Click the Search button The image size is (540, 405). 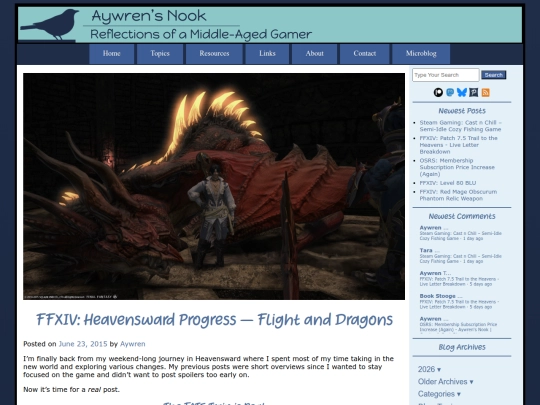click(494, 75)
